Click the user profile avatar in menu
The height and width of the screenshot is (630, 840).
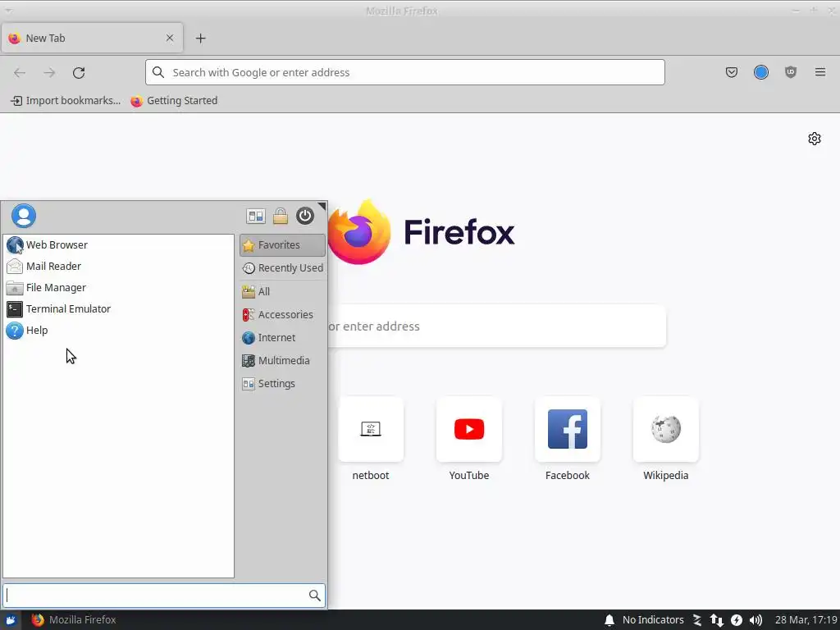24,216
